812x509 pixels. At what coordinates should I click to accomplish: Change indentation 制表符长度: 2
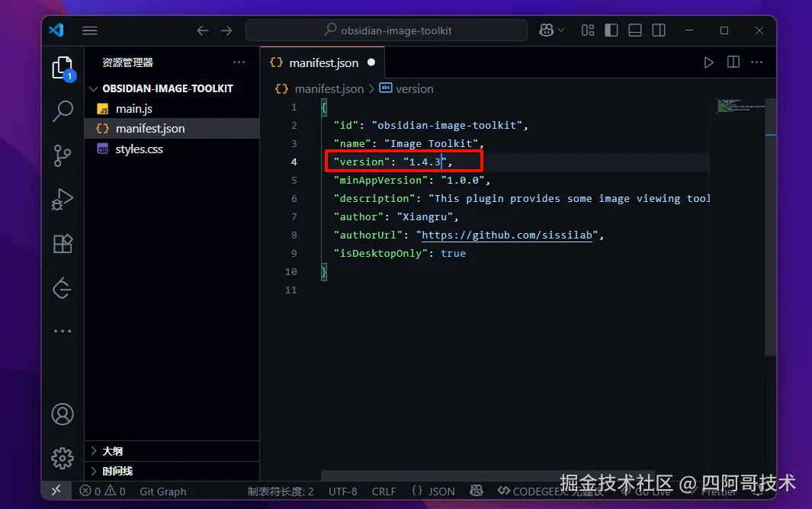point(280,491)
